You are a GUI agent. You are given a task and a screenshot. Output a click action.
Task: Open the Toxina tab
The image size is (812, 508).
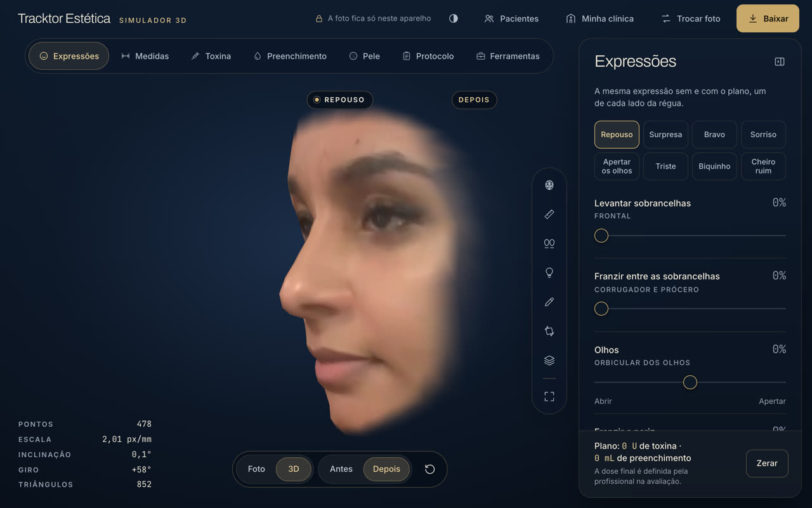[211, 56]
